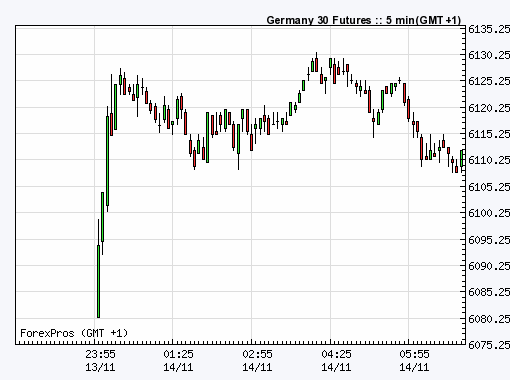Click the ForexPros (GMT +1) label

click(x=74, y=333)
